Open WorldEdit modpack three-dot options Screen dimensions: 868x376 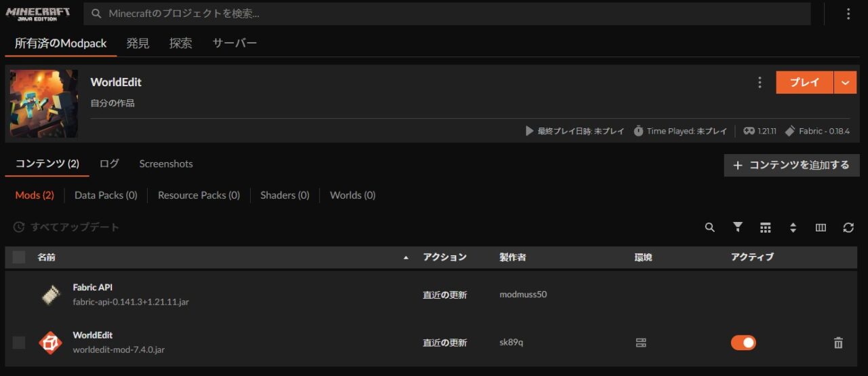coord(759,82)
